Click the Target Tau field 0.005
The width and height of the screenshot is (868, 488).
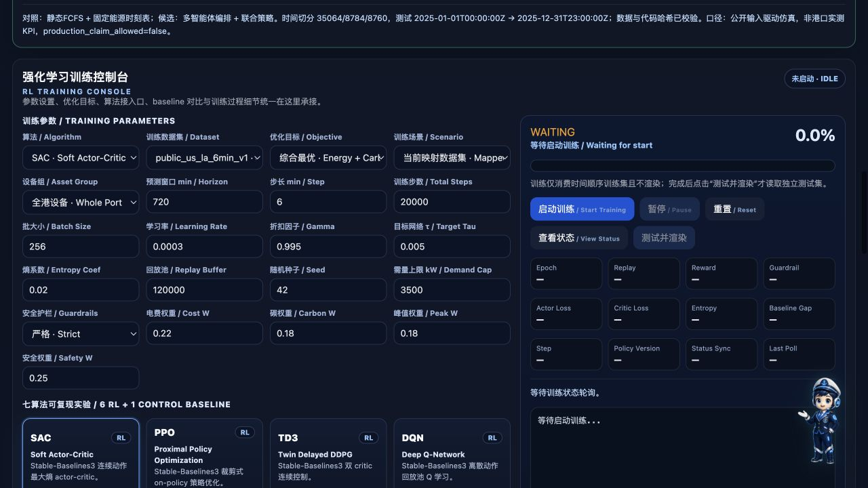click(452, 247)
